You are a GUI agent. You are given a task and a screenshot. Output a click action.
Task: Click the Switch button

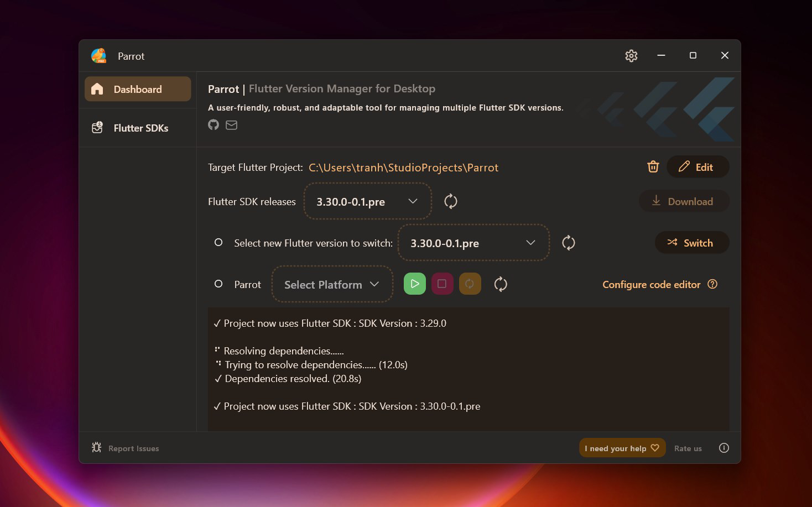[692, 243]
